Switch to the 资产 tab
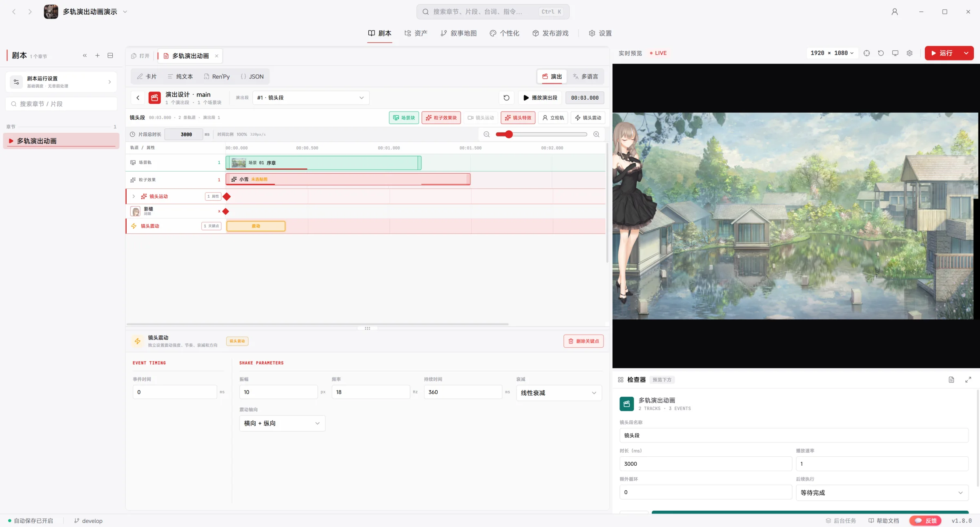The height and width of the screenshot is (527, 980). [416, 33]
